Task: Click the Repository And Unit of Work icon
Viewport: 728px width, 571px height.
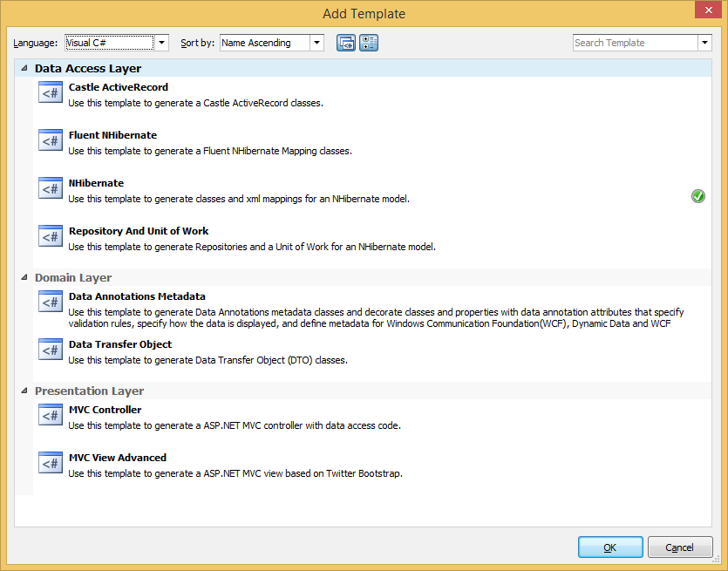Action: (x=51, y=236)
